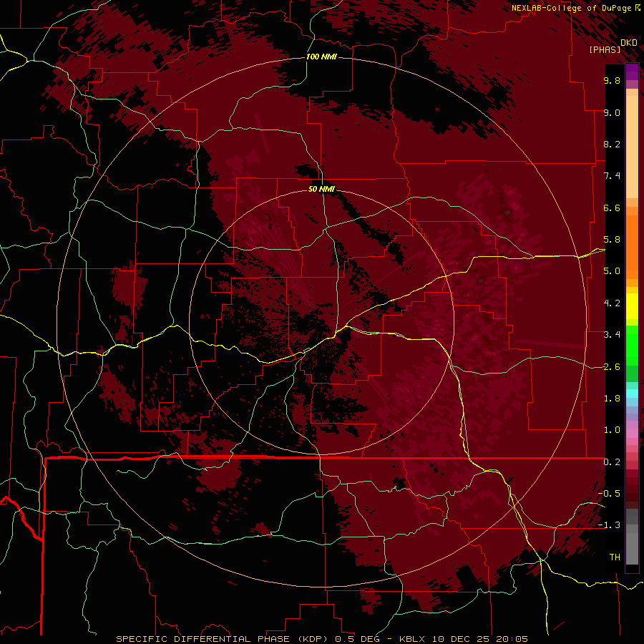
Task: Click the 9.8 value on the color scale
Action: [x=612, y=80]
